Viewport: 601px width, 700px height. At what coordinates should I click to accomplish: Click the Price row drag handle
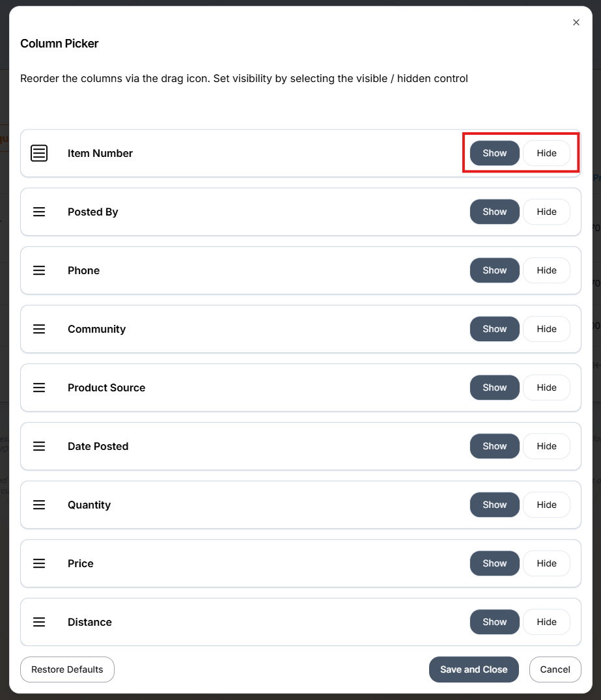pyautogui.click(x=39, y=563)
